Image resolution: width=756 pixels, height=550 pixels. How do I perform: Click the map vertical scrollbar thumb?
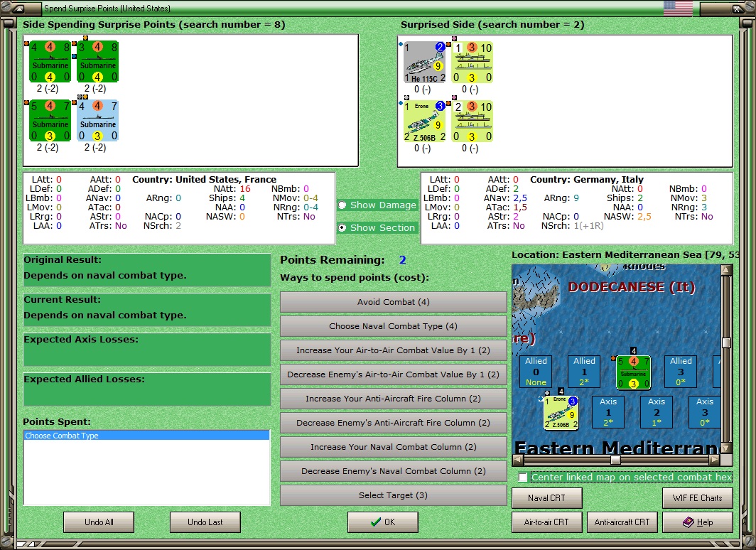(x=726, y=343)
